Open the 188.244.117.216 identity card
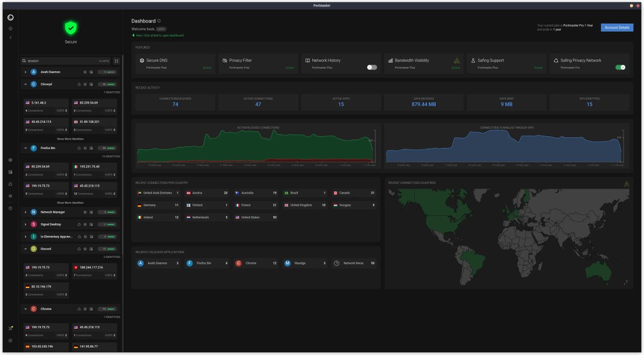Viewport: 644px width, 355px height. point(94,271)
